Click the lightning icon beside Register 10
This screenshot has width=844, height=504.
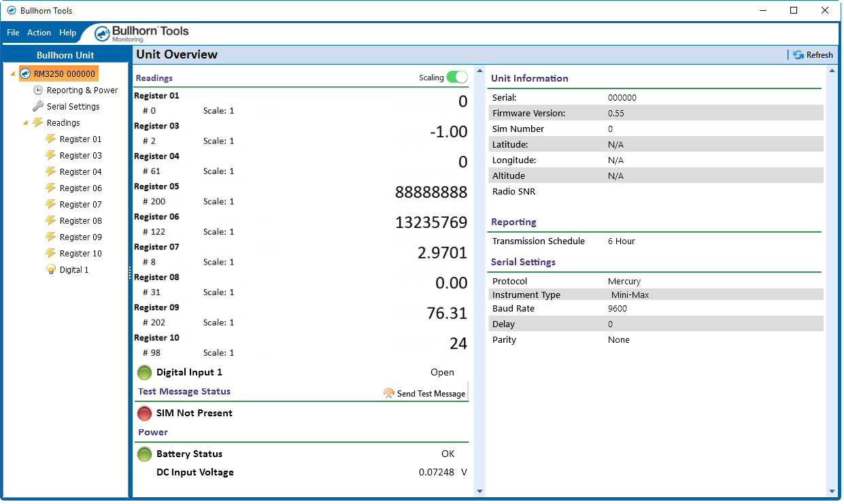click(x=50, y=253)
